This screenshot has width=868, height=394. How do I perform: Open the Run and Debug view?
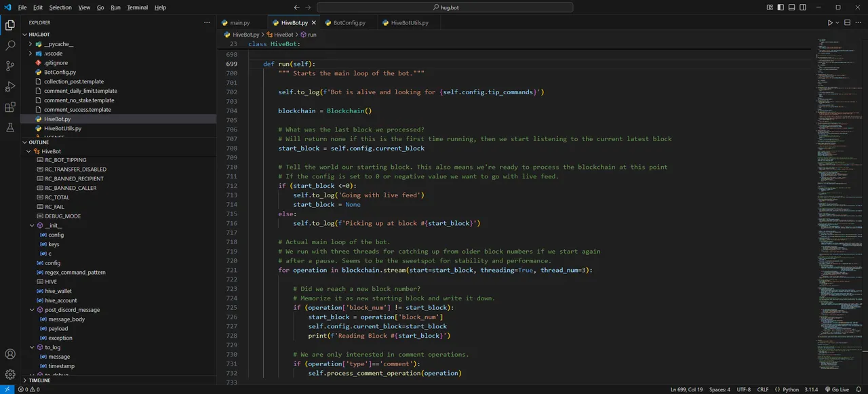click(x=10, y=87)
